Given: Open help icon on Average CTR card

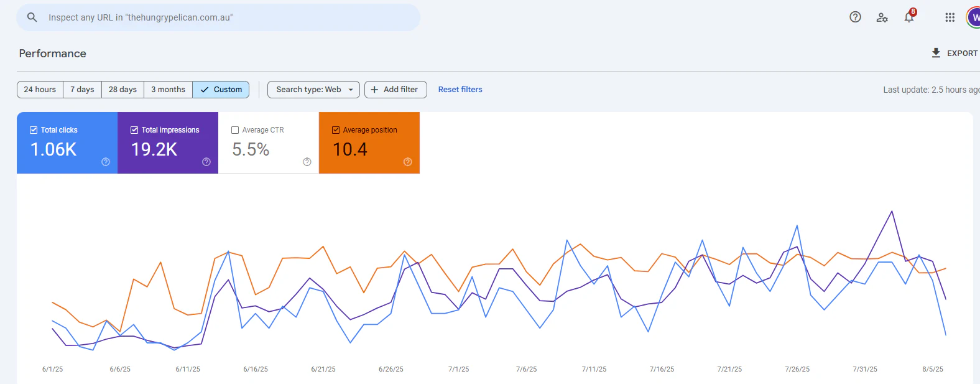Looking at the screenshot, I should point(307,162).
